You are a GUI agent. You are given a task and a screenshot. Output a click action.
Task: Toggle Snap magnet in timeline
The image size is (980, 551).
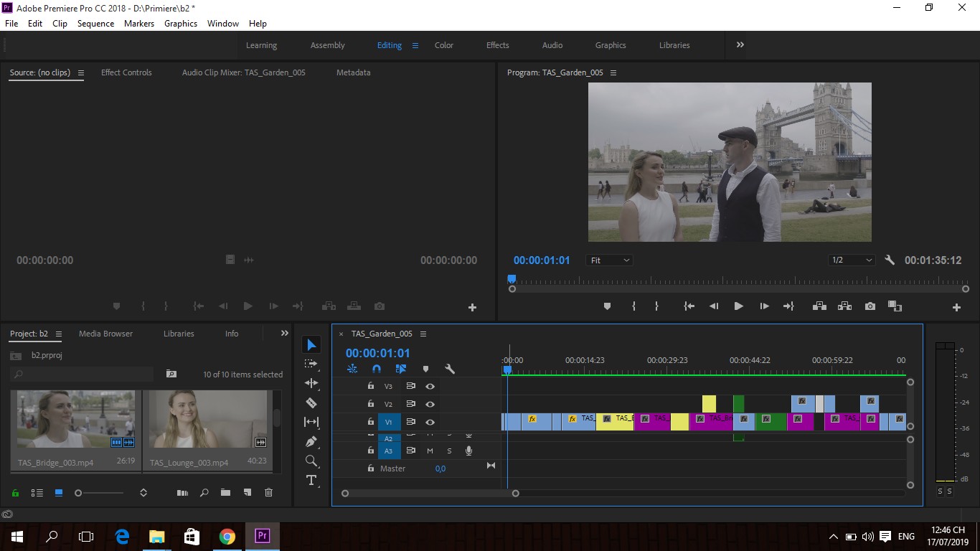[x=377, y=369]
